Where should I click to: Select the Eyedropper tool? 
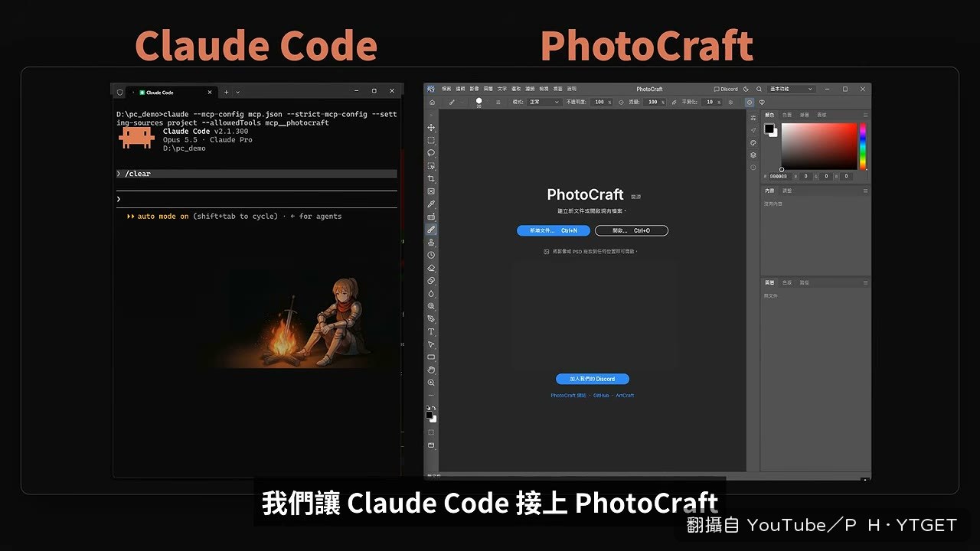(x=431, y=204)
